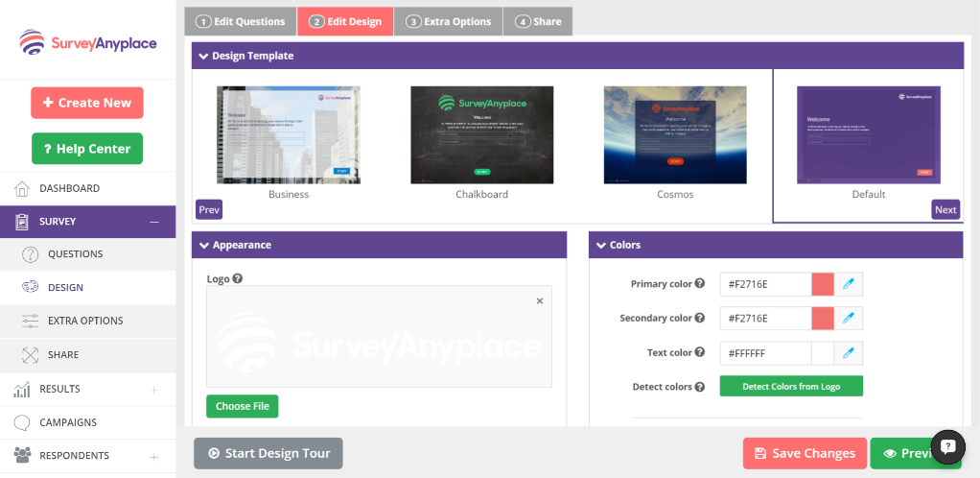Collapse the Appearance panel

[203, 246]
